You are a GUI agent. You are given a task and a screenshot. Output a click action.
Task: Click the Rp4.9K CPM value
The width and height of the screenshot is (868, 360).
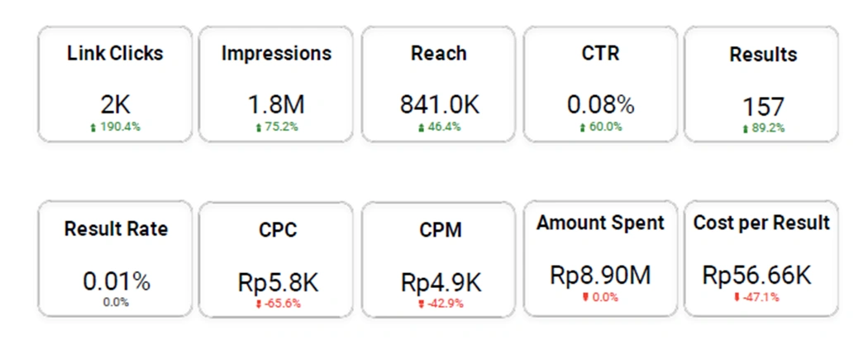pyautogui.click(x=441, y=283)
